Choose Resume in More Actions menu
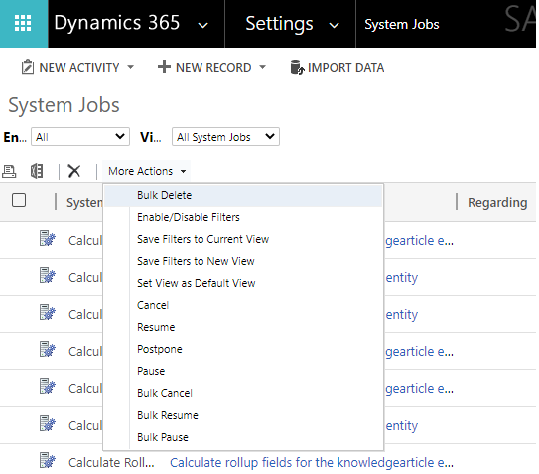 point(243,327)
